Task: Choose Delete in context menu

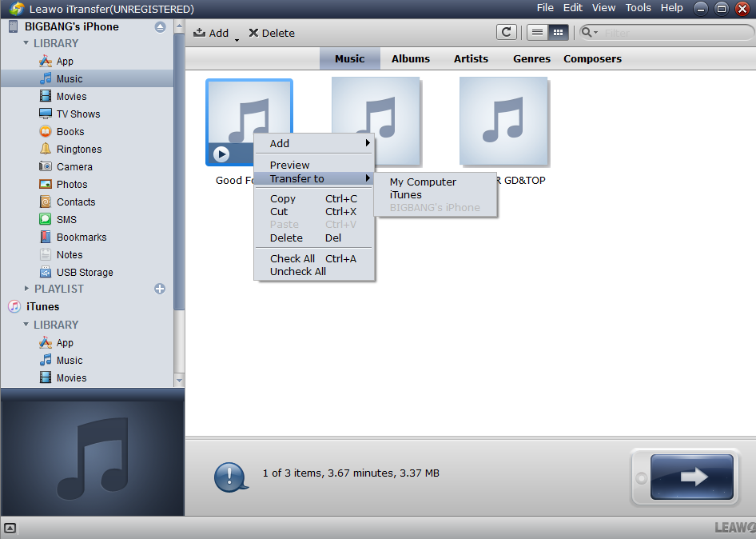Action: click(314, 238)
